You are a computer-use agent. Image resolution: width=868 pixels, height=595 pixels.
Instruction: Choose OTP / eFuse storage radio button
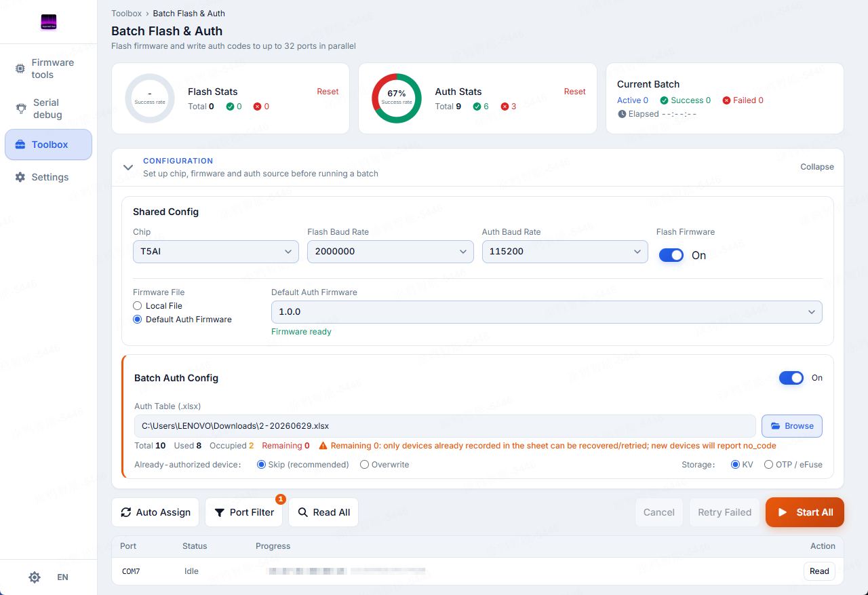coord(768,465)
